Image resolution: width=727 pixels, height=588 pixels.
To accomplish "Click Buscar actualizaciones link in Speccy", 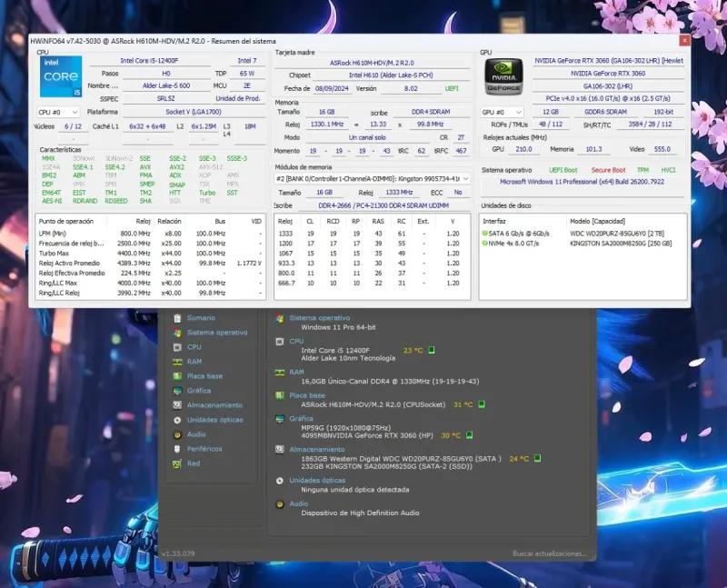I will [x=550, y=553].
